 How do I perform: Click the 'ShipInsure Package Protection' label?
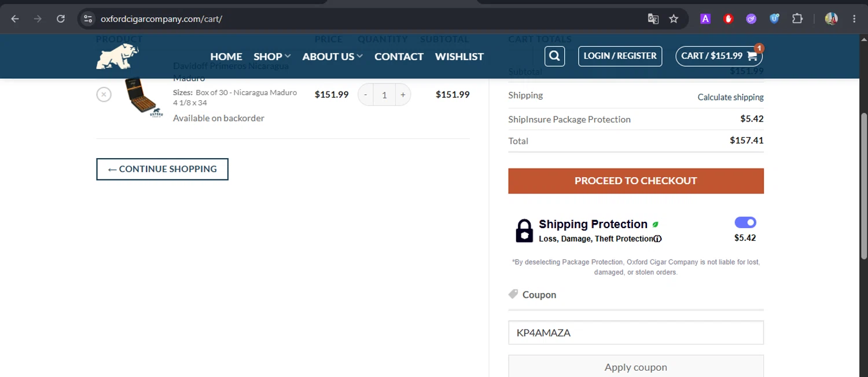point(569,119)
